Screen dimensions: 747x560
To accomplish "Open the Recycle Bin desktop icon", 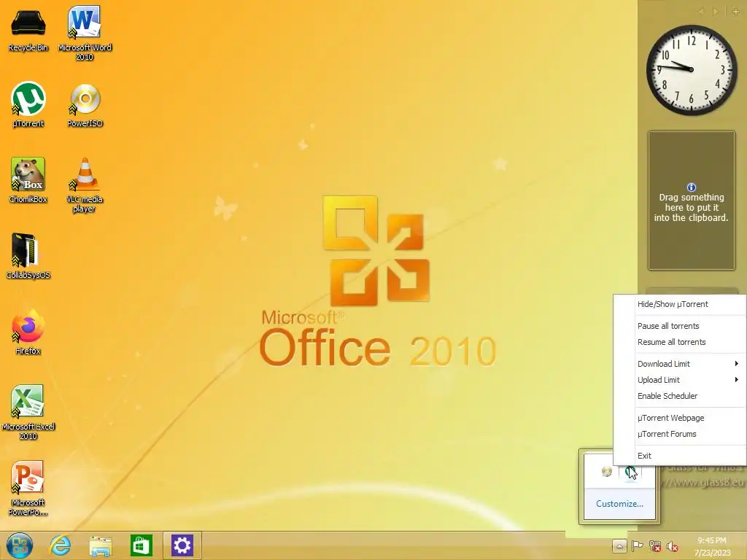I will 28,29.
